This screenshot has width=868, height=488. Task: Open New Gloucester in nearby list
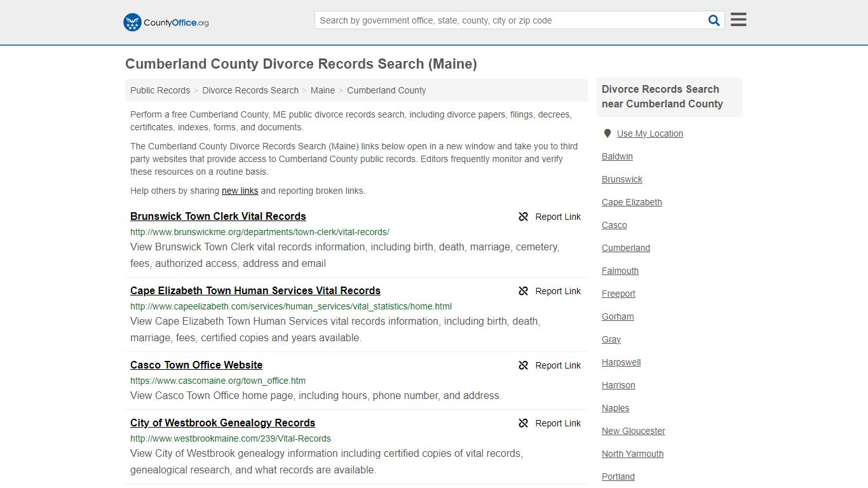coord(634,431)
